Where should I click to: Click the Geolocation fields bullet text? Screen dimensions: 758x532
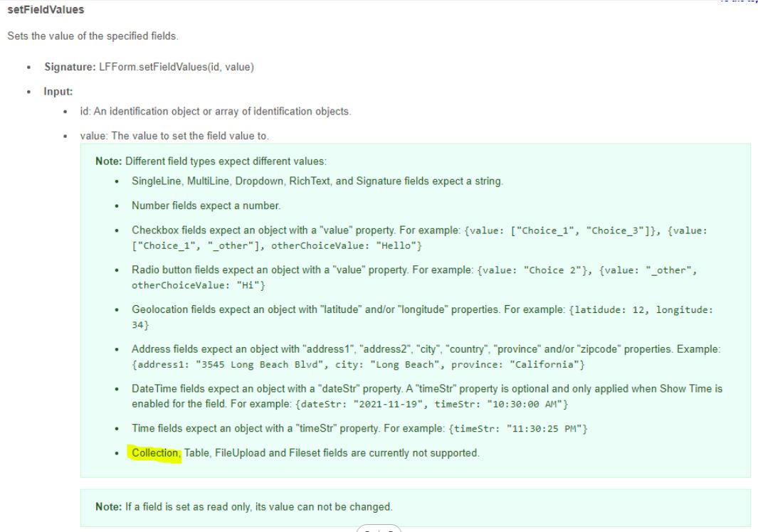[423, 317]
